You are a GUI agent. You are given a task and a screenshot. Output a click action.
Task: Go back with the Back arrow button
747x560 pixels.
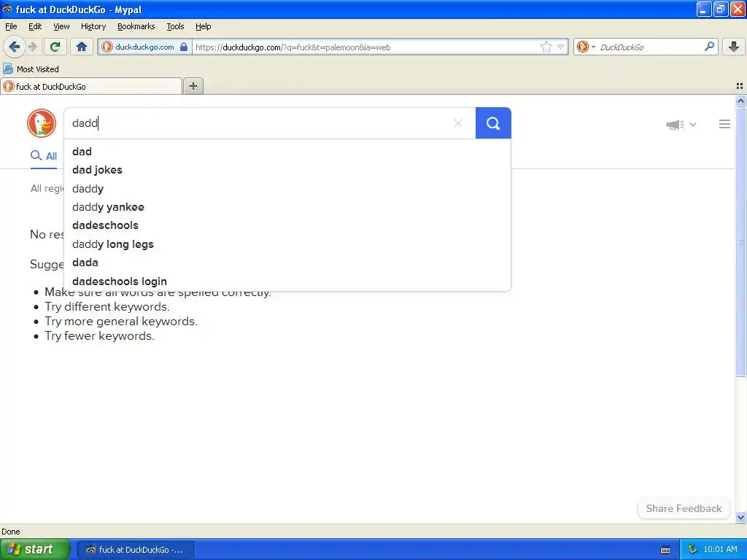click(x=14, y=47)
